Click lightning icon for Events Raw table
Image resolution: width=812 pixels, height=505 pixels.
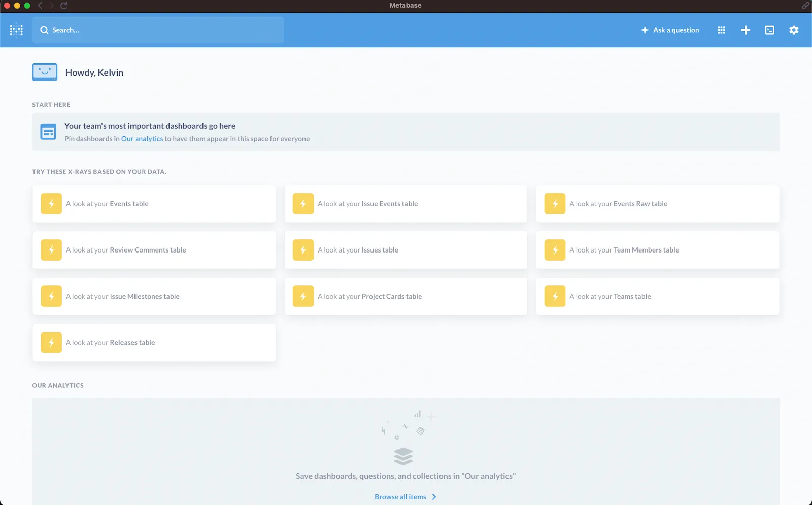click(x=555, y=204)
